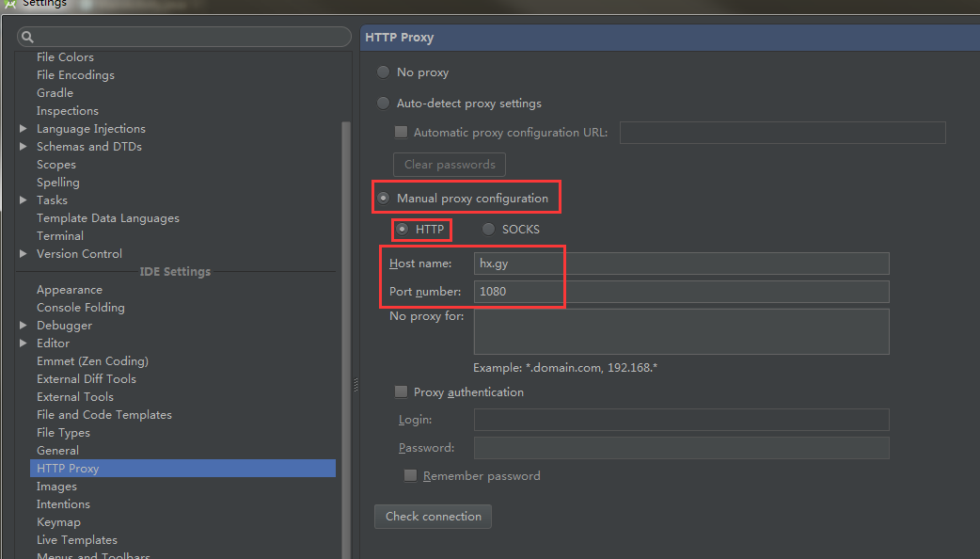Click the example text '*.domain.com, 192.168.*'

592,368
